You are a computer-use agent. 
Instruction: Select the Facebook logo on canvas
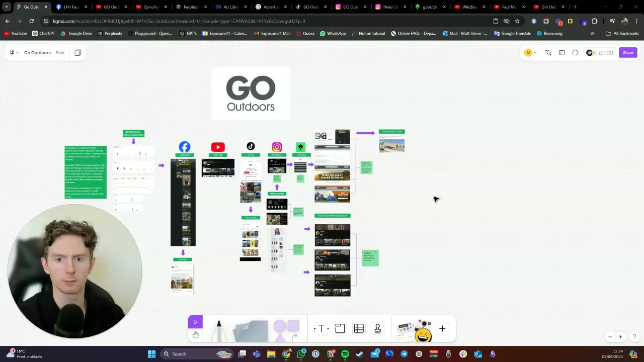tap(185, 147)
